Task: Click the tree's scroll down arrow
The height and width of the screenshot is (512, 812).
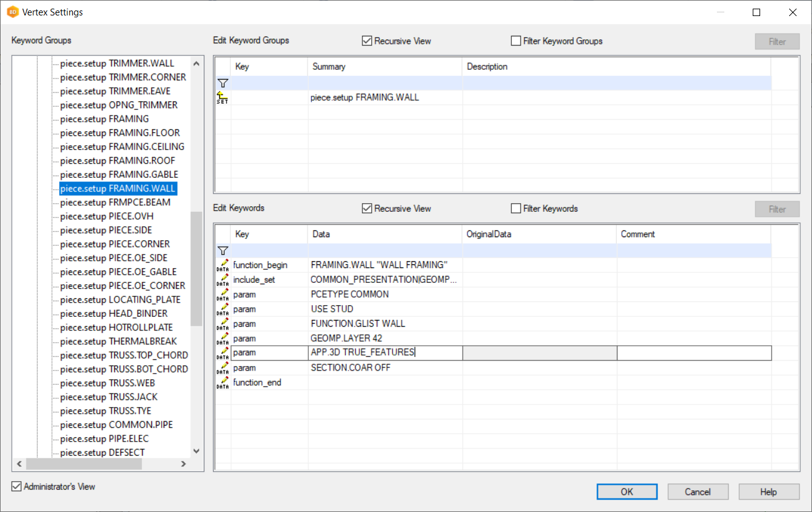Action: [196, 451]
